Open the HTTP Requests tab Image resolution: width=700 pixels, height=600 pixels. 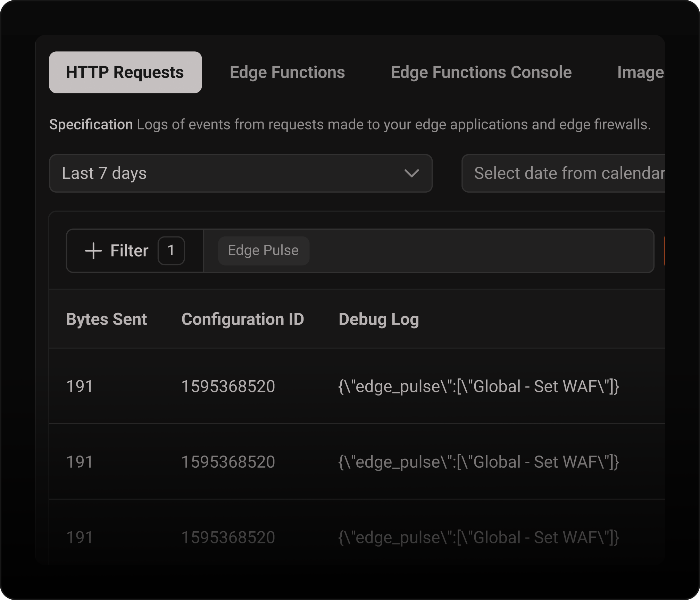125,72
